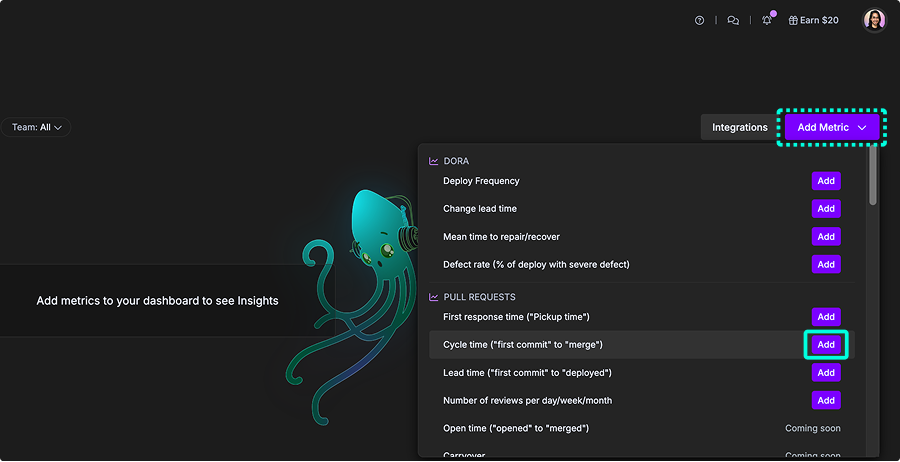The image size is (900, 462).
Task: Select First response time ("Pickup time") label
Action: point(516,317)
